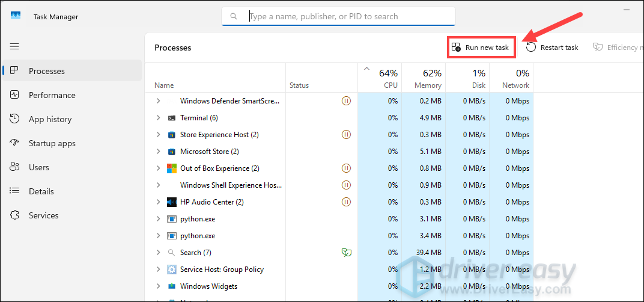This screenshot has width=644, height=302.
Task: Click the Windows Widgets icon
Action: coord(172,286)
